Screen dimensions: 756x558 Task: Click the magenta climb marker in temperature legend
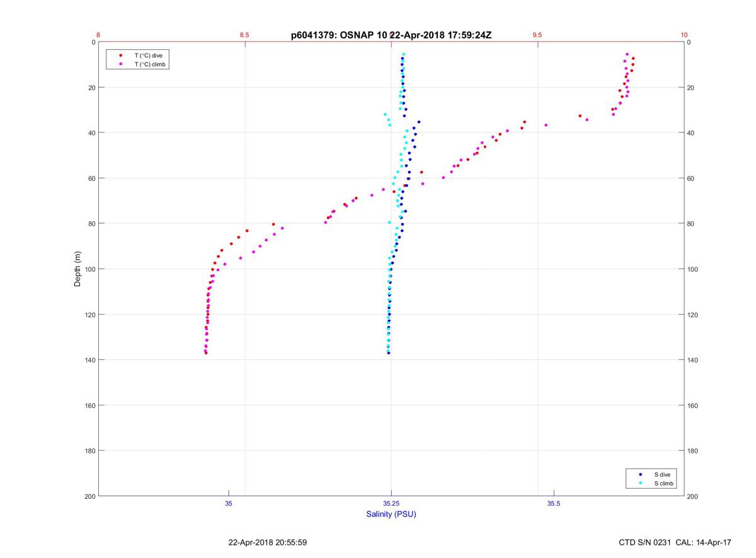(120, 64)
